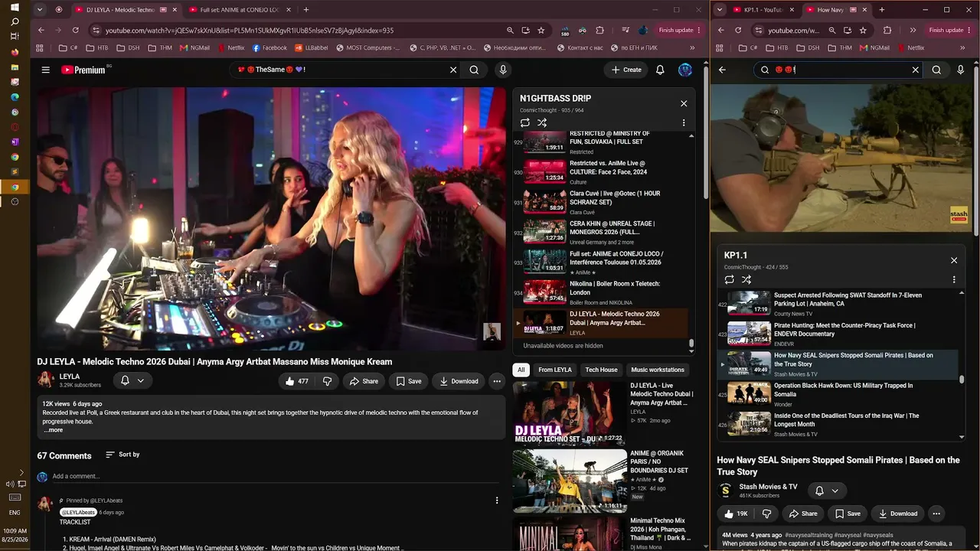Add a comment in the comment field
This screenshot has width=980, height=551.
[276, 476]
